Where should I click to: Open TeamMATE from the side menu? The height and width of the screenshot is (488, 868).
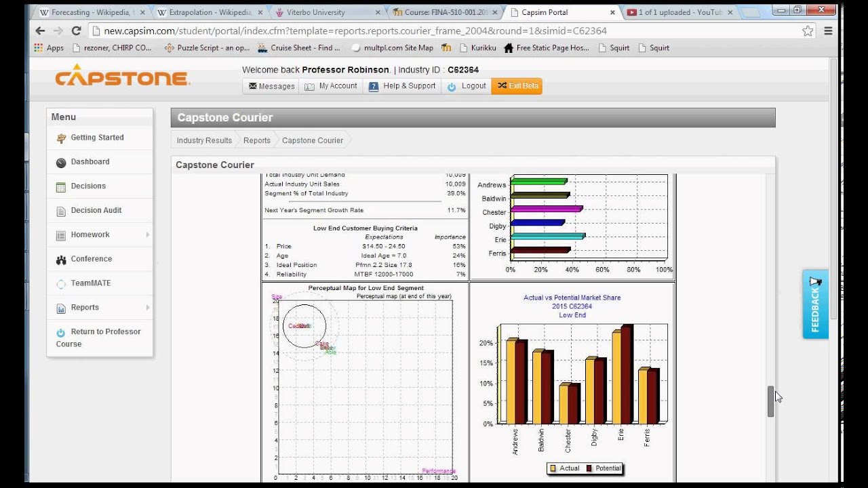100,283
